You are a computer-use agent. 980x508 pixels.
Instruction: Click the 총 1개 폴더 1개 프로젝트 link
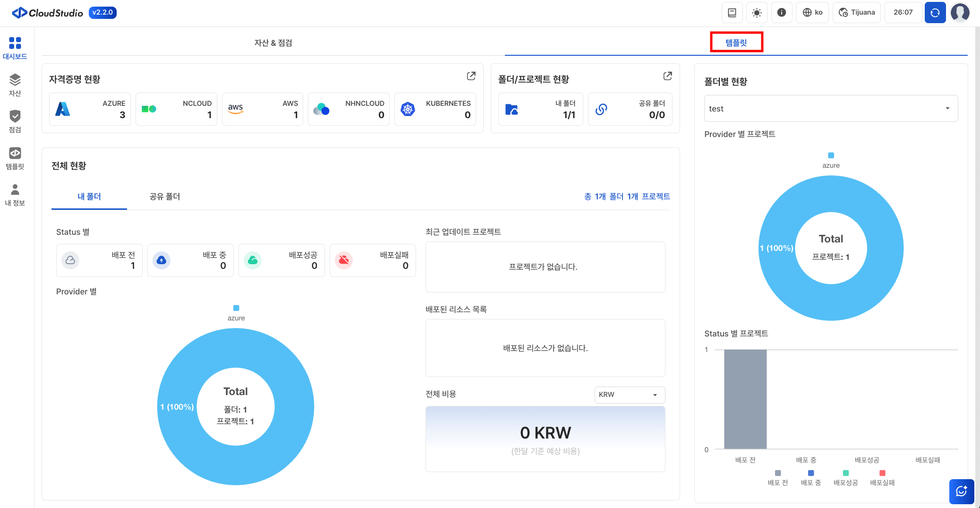pos(627,197)
